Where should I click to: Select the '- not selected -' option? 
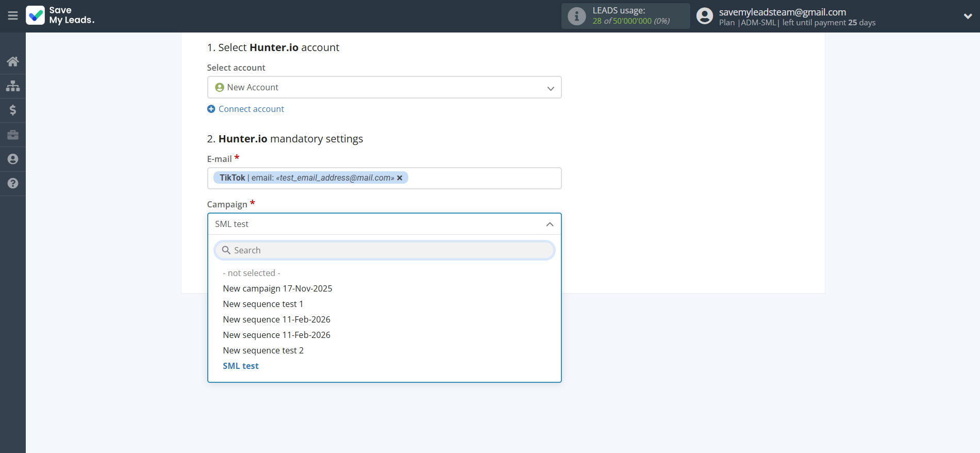(x=252, y=273)
